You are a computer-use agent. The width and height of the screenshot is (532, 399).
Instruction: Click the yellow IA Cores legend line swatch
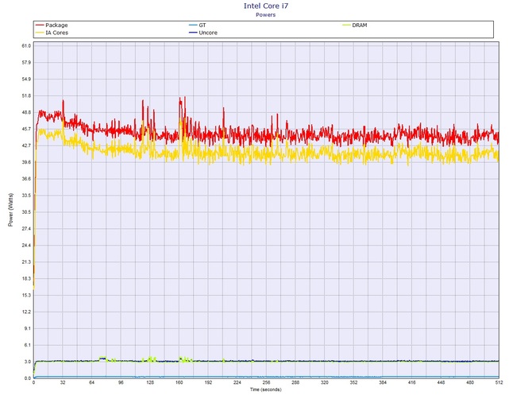40,33
